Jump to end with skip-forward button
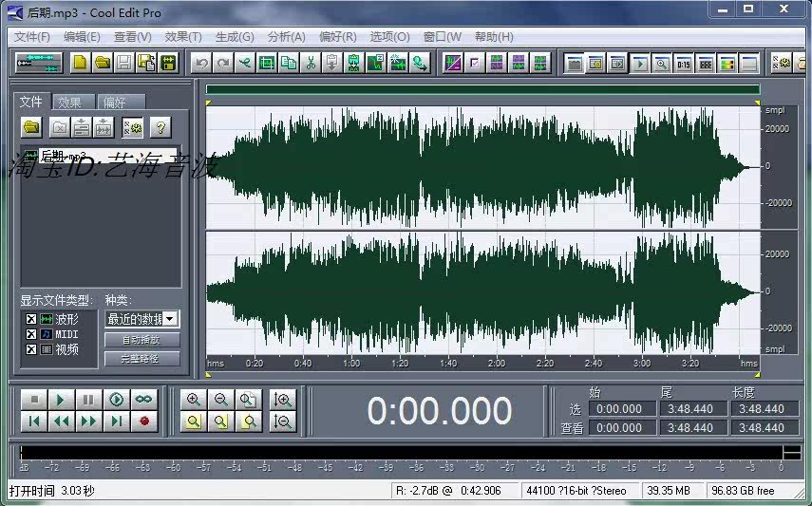This screenshot has height=506, width=812. pyautogui.click(x=117, y=422)
